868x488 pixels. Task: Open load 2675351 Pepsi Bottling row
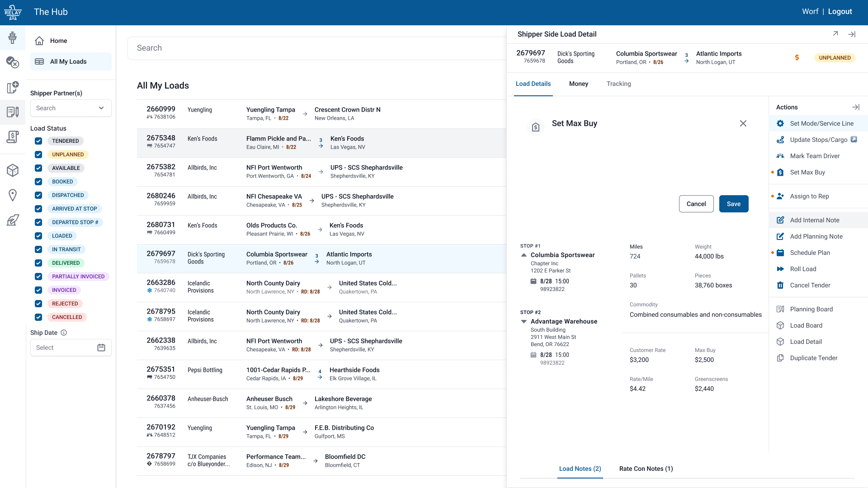321,374
